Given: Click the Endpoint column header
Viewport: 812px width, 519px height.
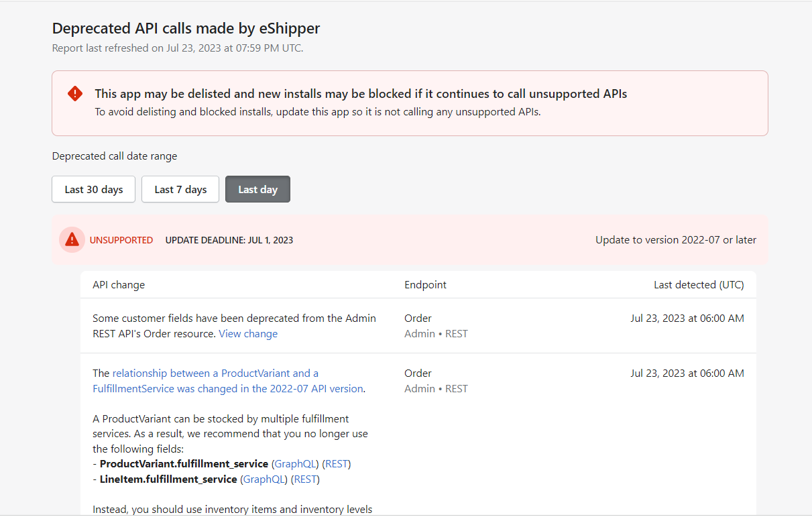Looking at the screenshot, I should pos(425,284).
